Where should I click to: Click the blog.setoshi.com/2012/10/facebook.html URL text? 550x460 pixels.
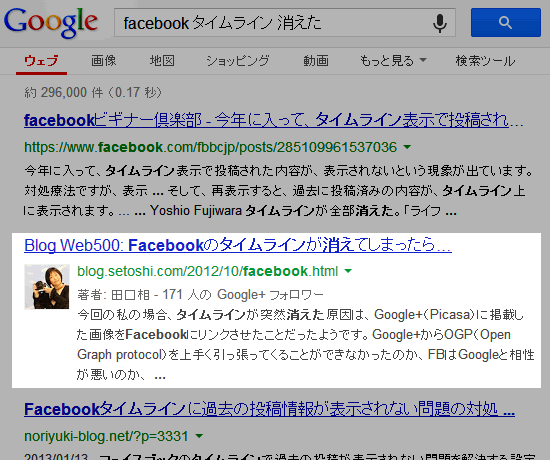[207, 271]
